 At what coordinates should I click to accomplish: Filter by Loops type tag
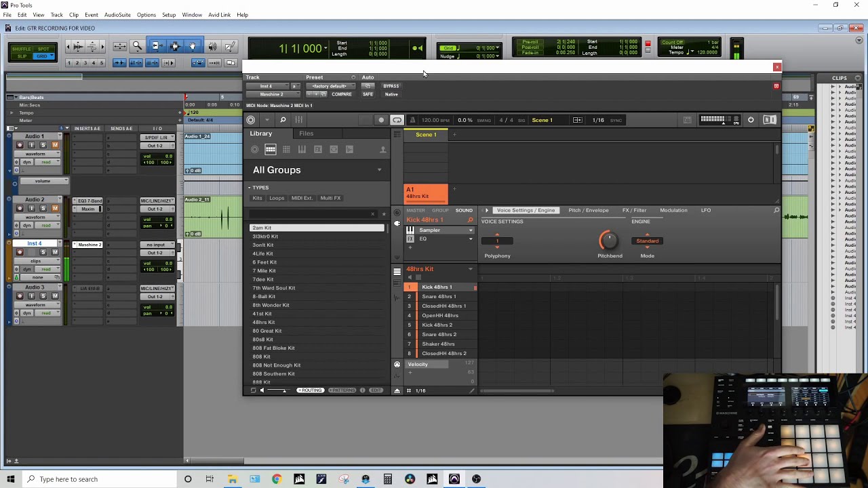[277, 198]
